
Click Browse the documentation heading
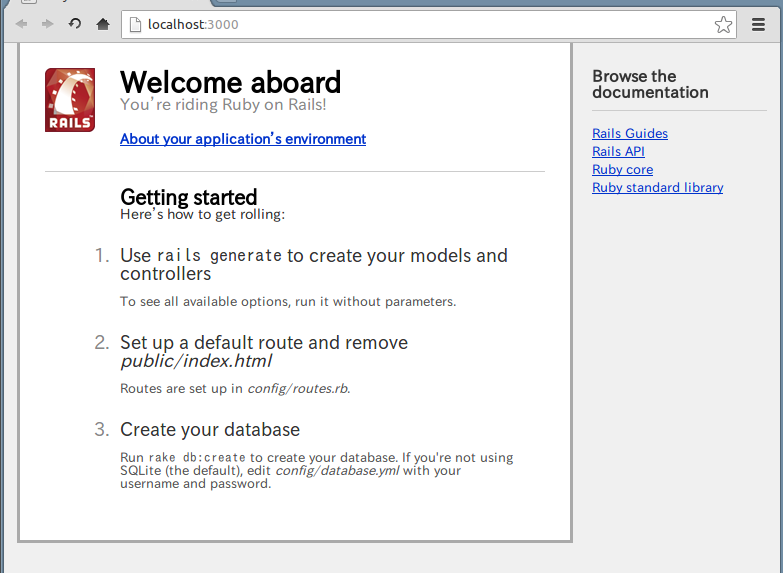tap(650, 84)
